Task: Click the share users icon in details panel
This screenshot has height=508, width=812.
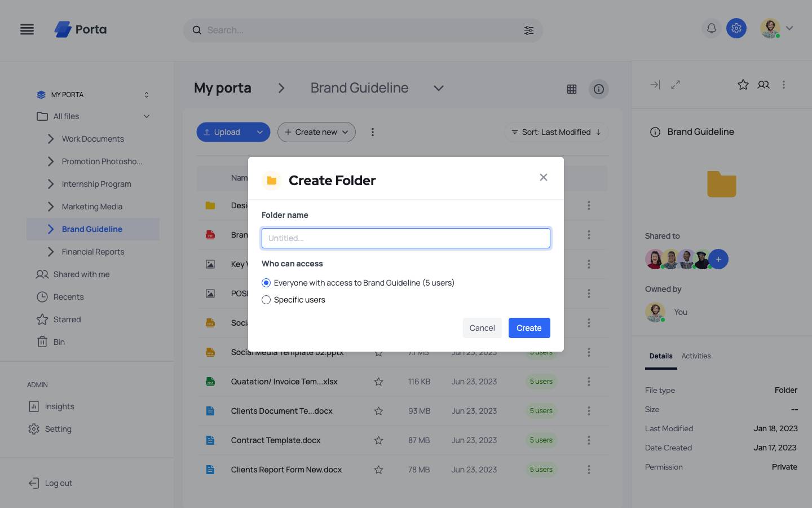Action: pos(763,85)
